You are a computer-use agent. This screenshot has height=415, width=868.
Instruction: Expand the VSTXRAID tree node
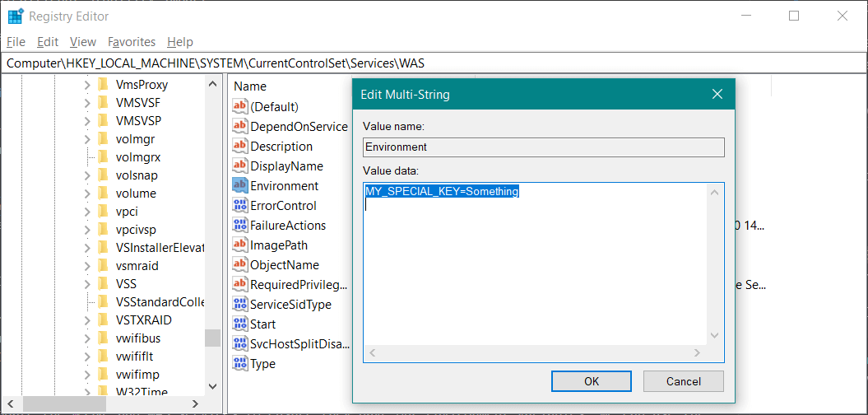[x=87, y=320]
